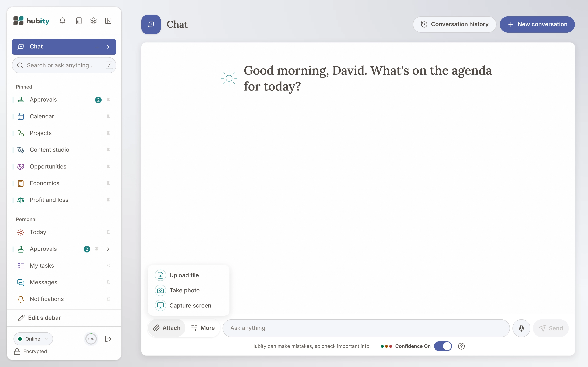Screen dimensions: 588x367
Task: Add a new chat with the plus icon
Action: click(x=97, y=47)
